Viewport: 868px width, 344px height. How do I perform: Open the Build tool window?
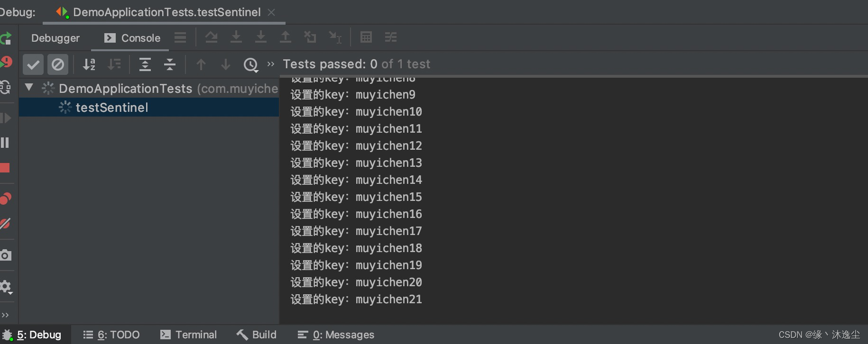[x=257, y=335]
